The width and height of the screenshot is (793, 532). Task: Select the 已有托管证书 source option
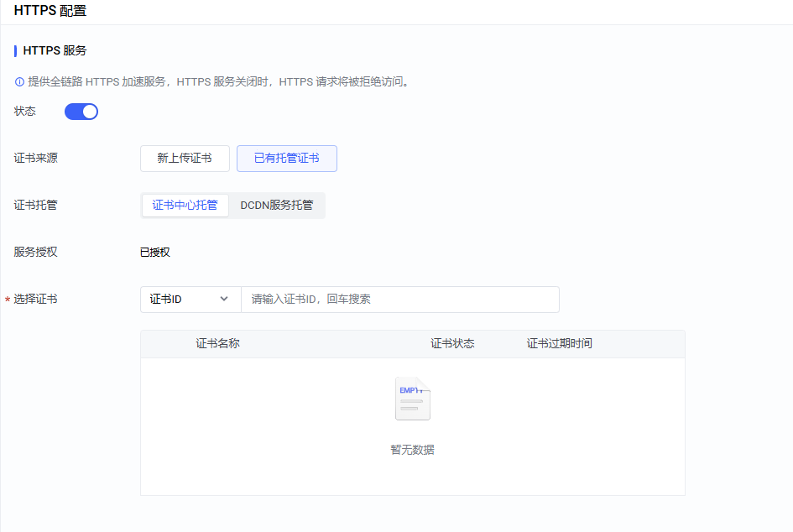[x=286, y=159]
